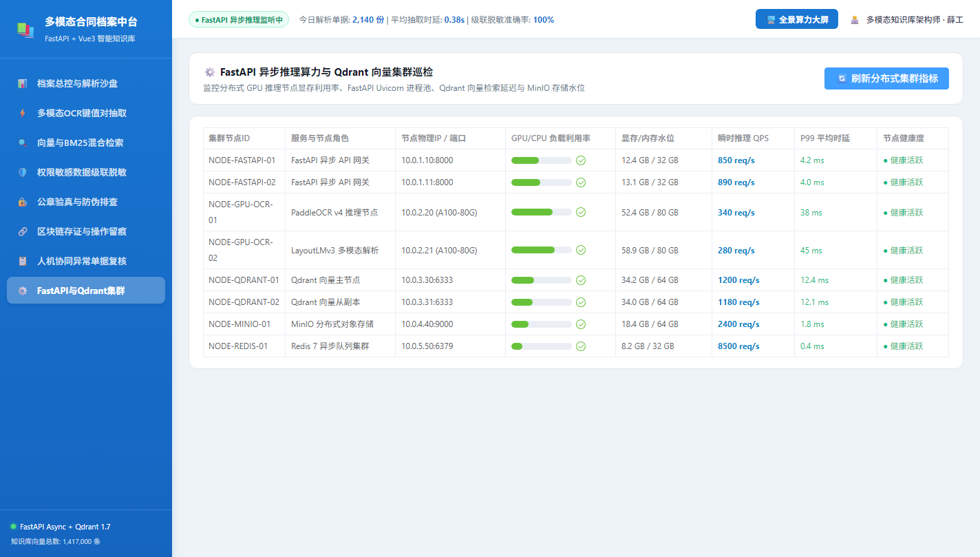Click the chain link icon beside 区块链存证与操作留痕
Image resolution: width=980 pixels, height=557 pixels.
pyautogui.click(x=23, y=232)
